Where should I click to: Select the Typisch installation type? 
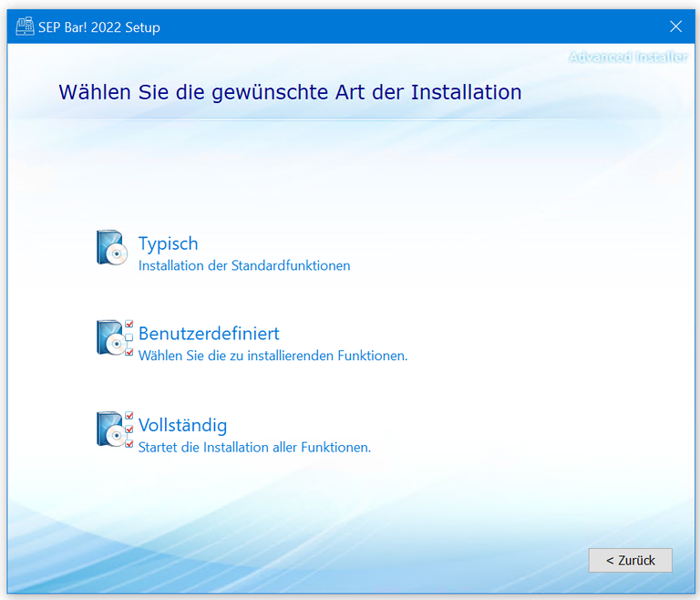pyautogui.click(x=169, y=243)
